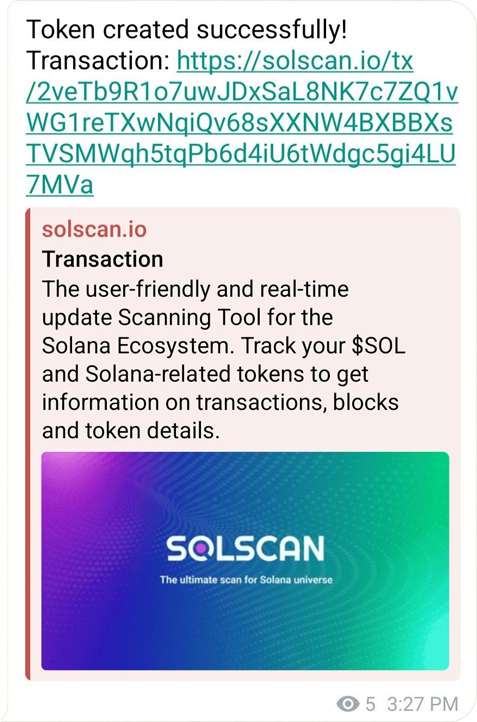Click the red vertical link preview bar
The height and width of the screenshot is (722, 477).
click(28, 444)
